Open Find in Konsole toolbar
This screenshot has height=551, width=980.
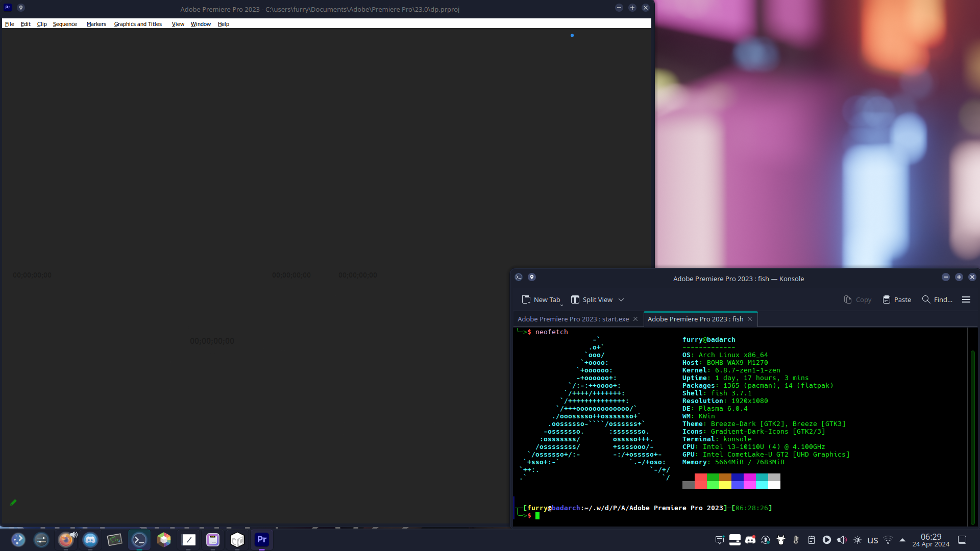[x=937, y=299]
